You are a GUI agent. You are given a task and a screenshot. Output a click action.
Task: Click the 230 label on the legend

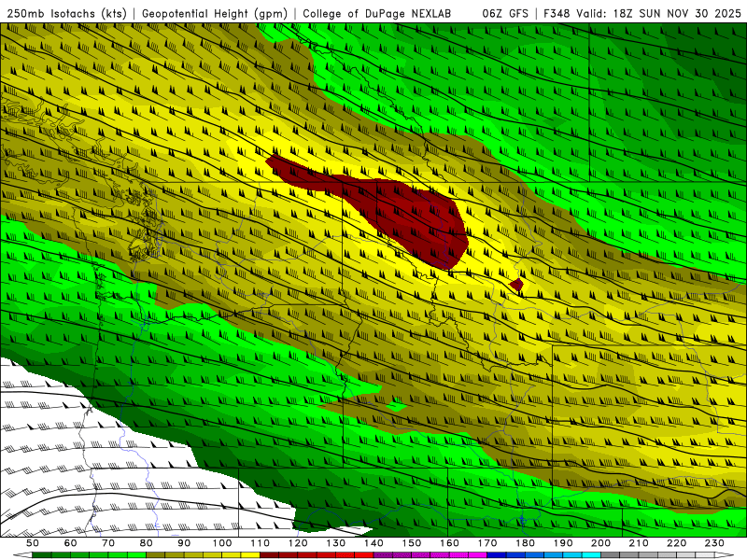[714, 543]
